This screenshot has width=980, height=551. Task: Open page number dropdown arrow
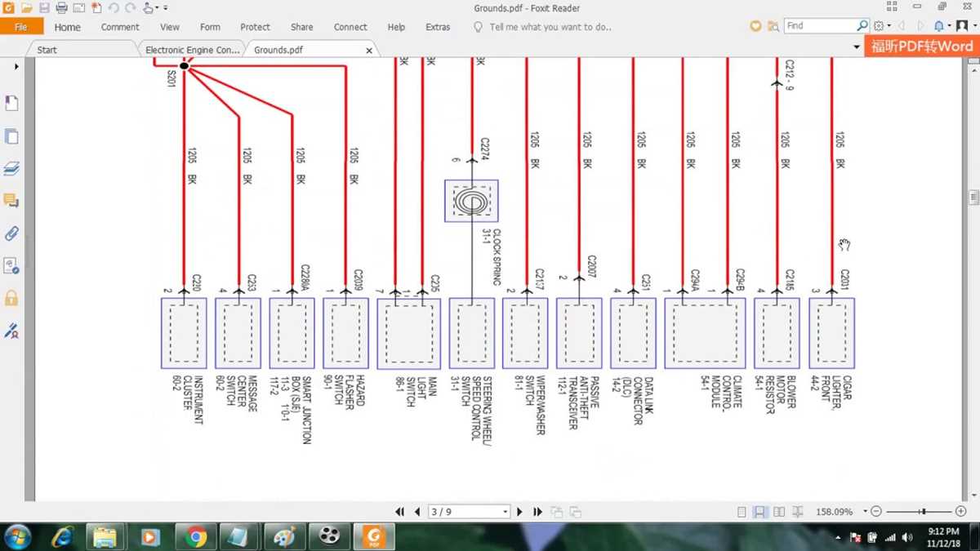[x=506, y=512]
